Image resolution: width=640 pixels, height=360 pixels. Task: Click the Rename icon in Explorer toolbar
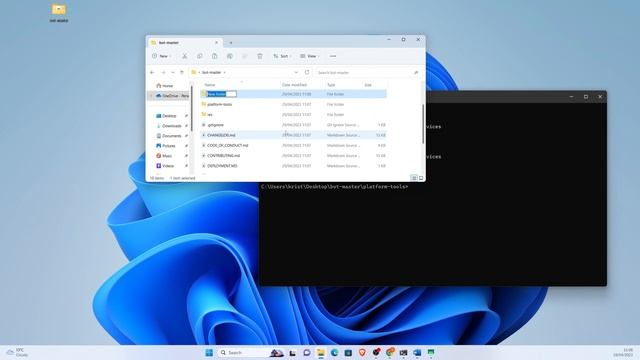click(x=230, y=56)
